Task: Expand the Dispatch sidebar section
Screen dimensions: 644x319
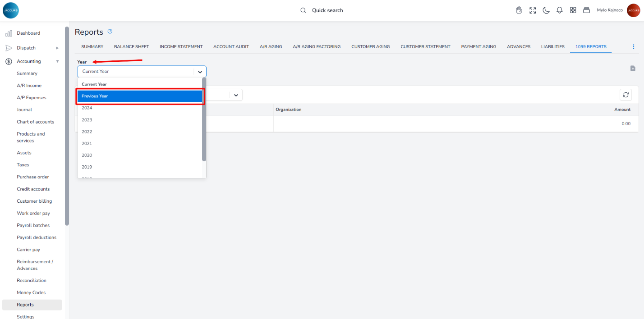Action: tap(57, 48)
